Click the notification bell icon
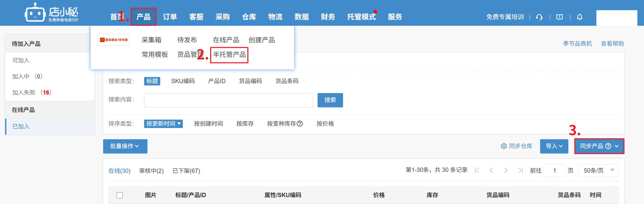Image resolution: width=644 pixels, height=204 pixels. click(x=580, y=17)
